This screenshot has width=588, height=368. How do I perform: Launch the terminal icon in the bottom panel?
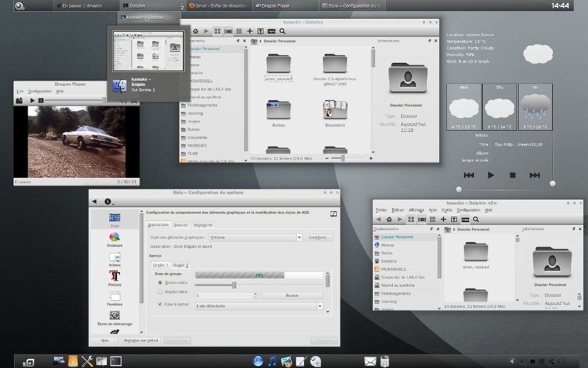coord(116,362)
